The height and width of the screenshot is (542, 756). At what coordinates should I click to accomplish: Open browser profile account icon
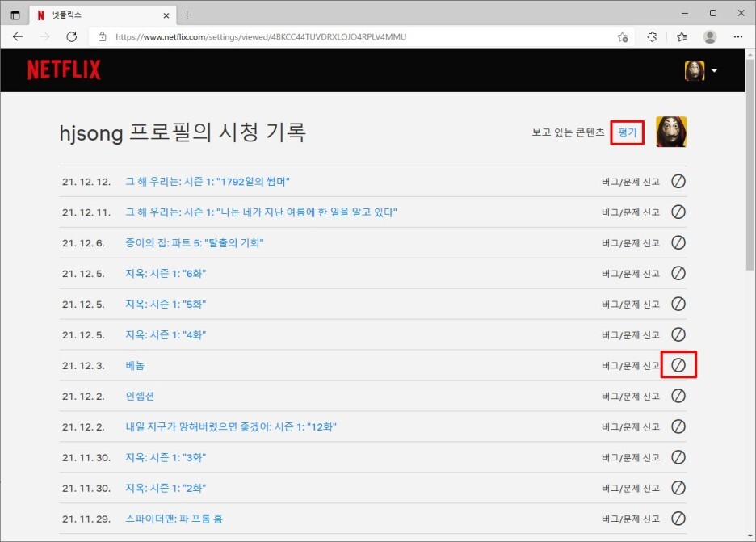tap(710, 36)
